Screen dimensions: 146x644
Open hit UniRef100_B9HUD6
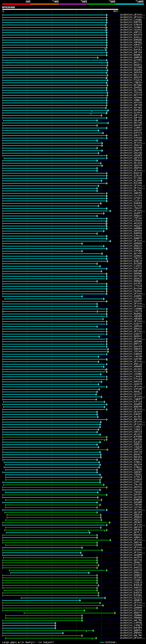(131, 40)
